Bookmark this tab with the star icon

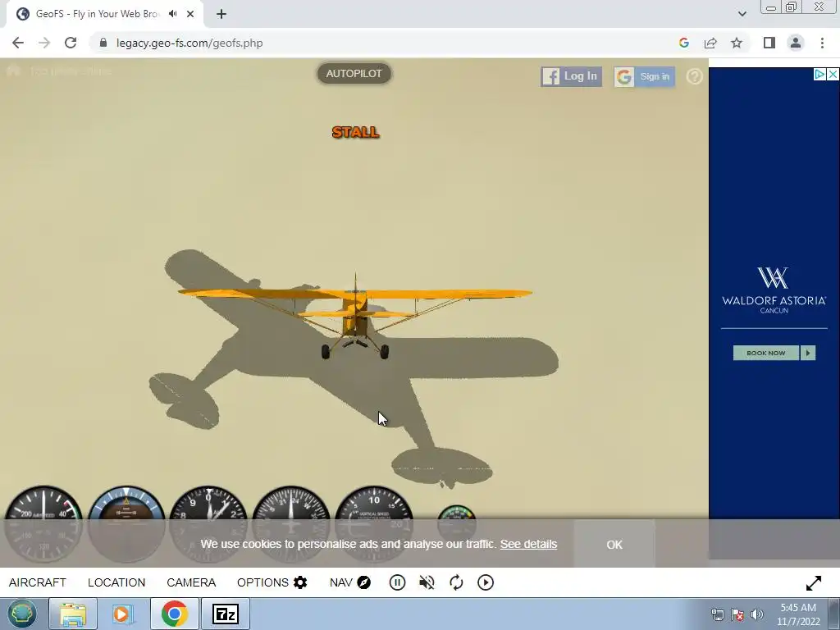point(737,43)
